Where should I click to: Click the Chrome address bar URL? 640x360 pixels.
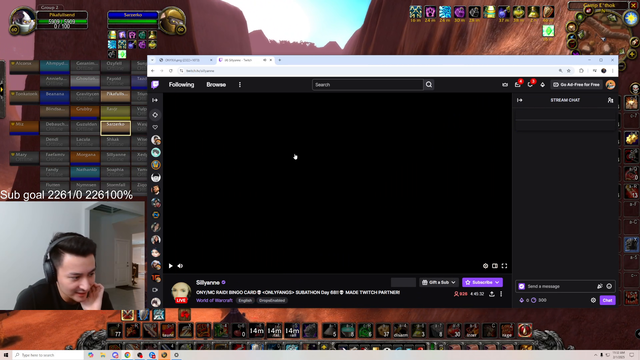point(200,71)
